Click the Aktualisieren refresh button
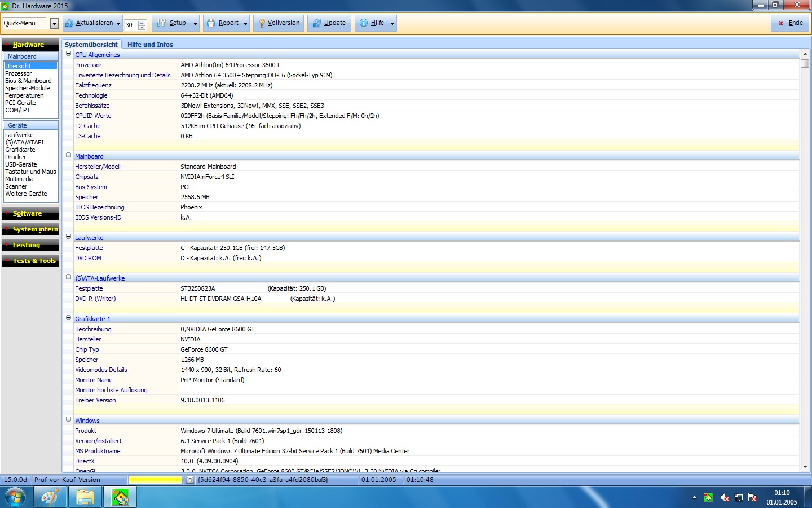This screenshot has width=812, height=508. pyautogui.click(x=89, y=23)
